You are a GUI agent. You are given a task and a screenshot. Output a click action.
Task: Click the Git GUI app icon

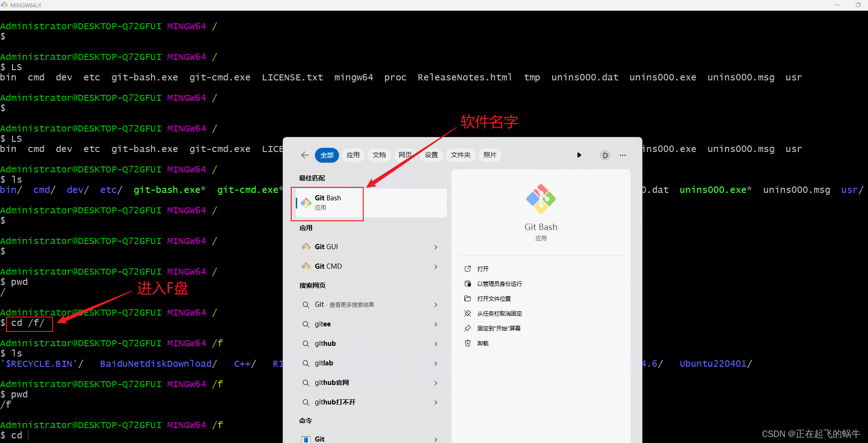click(x=306, y=247)
